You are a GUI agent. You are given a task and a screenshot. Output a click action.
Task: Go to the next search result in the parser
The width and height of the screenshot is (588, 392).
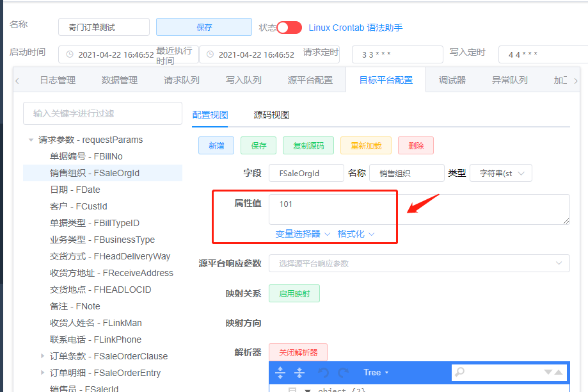pos(548,372)
